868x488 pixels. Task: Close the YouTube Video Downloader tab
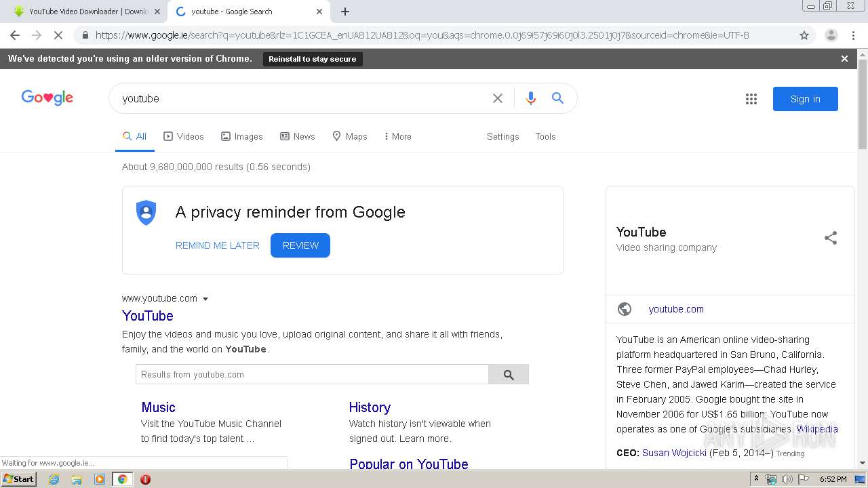point(157,12)
